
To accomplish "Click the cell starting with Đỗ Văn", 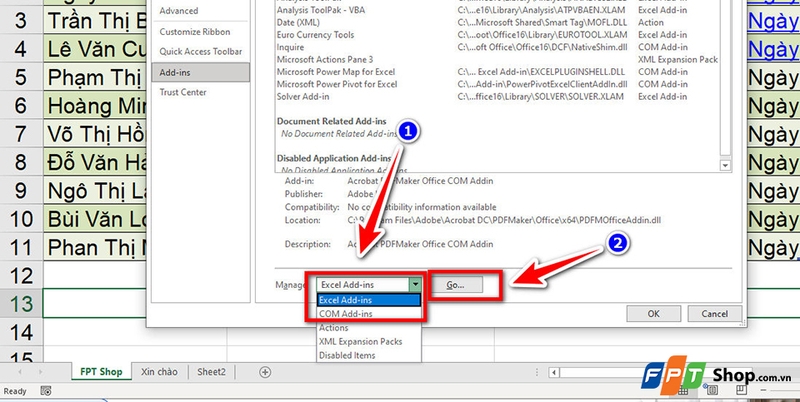I will (96, 162).
